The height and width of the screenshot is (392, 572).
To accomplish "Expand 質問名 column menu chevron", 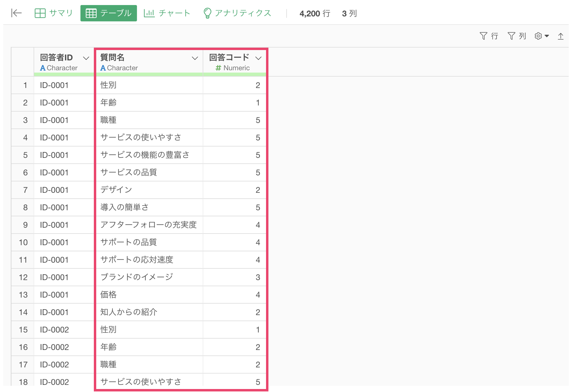I will click(195, 58).
